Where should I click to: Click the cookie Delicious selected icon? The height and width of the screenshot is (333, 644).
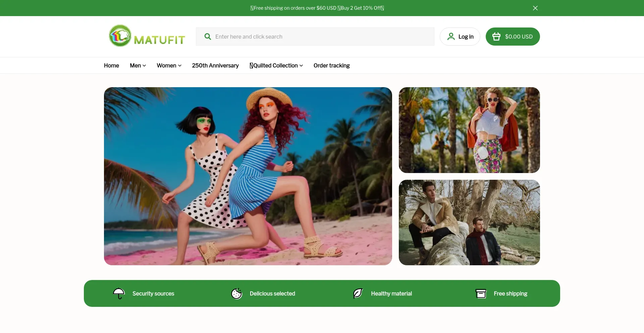click(x=236, y=293)
